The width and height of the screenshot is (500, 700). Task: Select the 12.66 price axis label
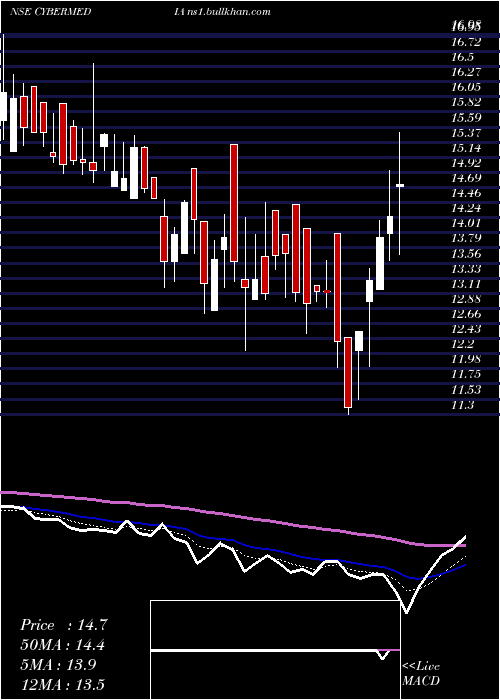[x=466, y=314]
